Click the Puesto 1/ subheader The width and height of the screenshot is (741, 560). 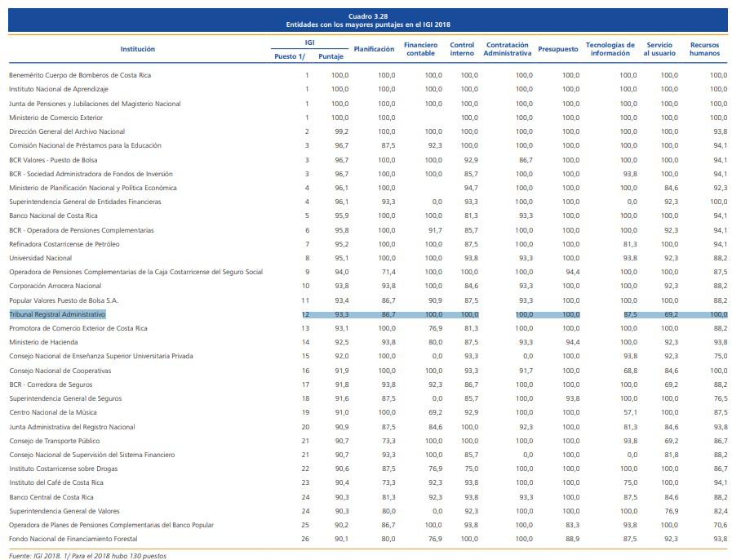coord(291,56)
